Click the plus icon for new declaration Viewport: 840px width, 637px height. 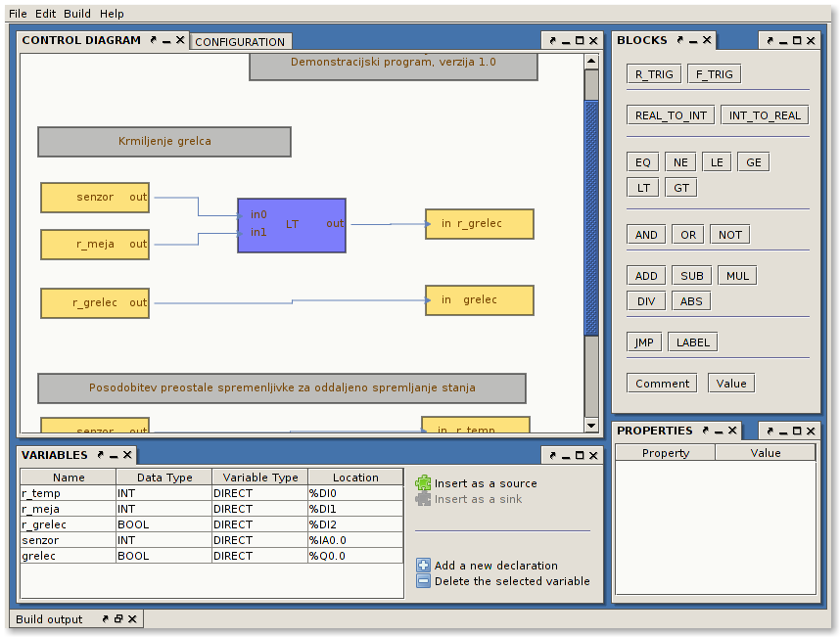pyautogui.click(x=423, y=566)
